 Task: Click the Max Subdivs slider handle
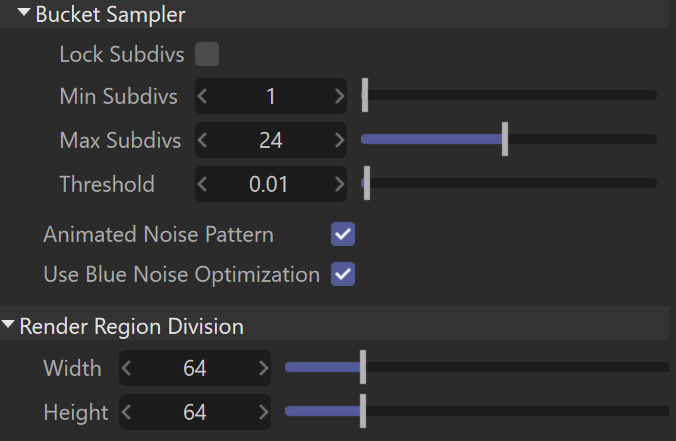[505, 139]
